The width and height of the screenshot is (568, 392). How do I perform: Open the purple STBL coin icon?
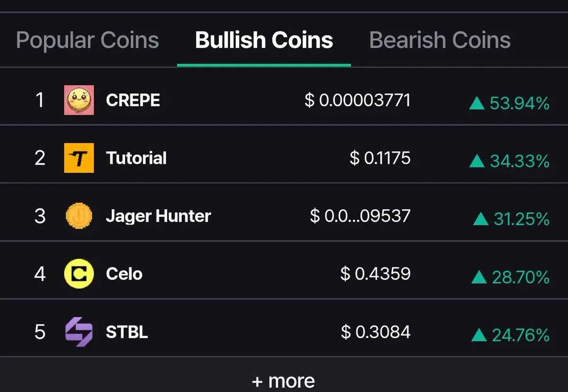point(79,332)
